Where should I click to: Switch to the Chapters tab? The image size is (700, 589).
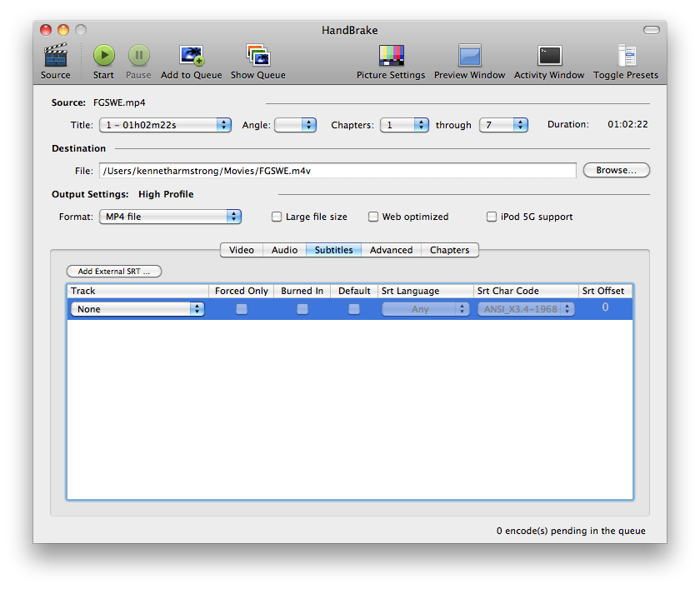pos(449,250)
